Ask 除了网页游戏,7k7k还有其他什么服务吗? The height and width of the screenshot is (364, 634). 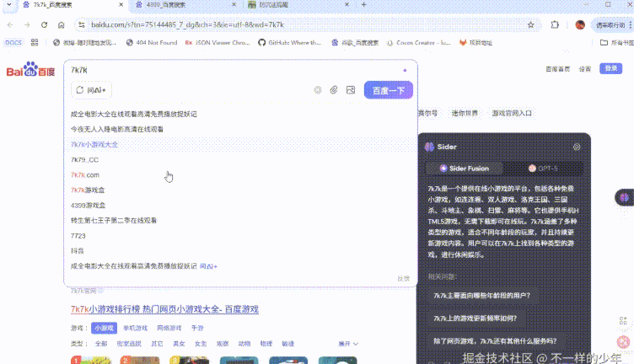[x=495, y=341]
